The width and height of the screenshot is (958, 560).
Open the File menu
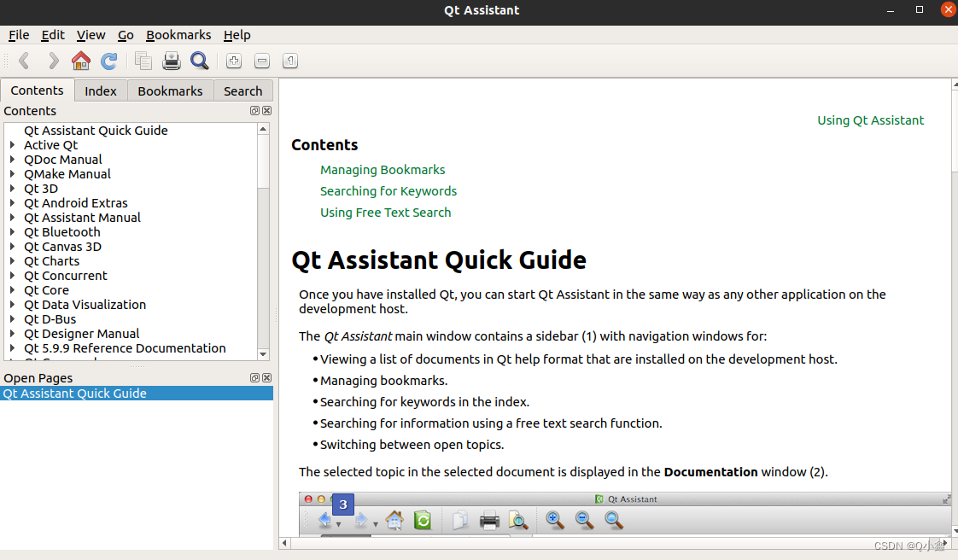point(19,35)
